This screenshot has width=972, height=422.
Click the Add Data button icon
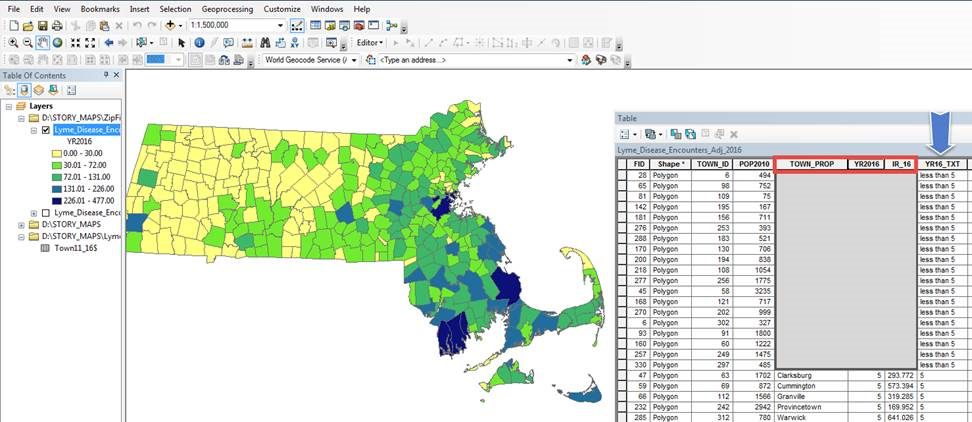pyautogui.click(x=169, y=25)
